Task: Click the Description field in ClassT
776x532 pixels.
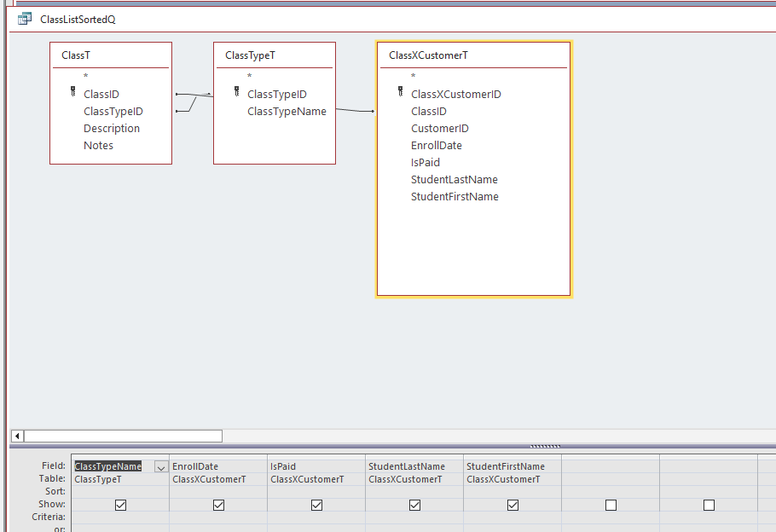Action: (112, 128)
